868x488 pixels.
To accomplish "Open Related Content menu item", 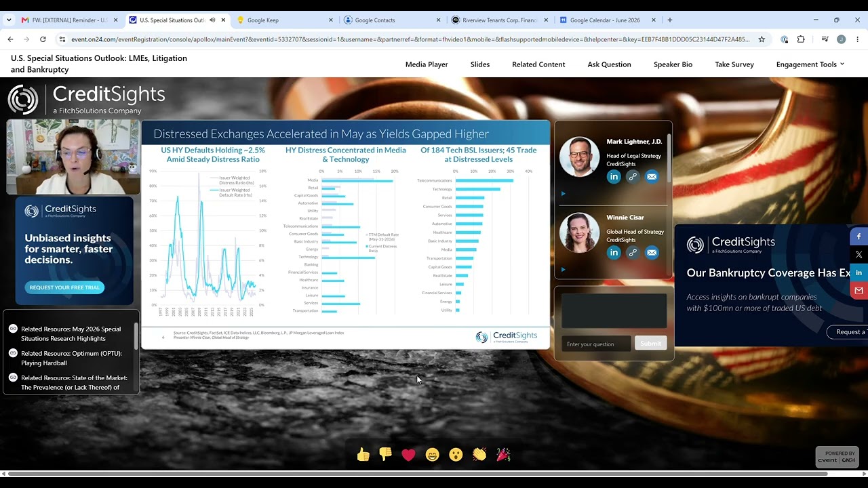I will click(538, 64).
